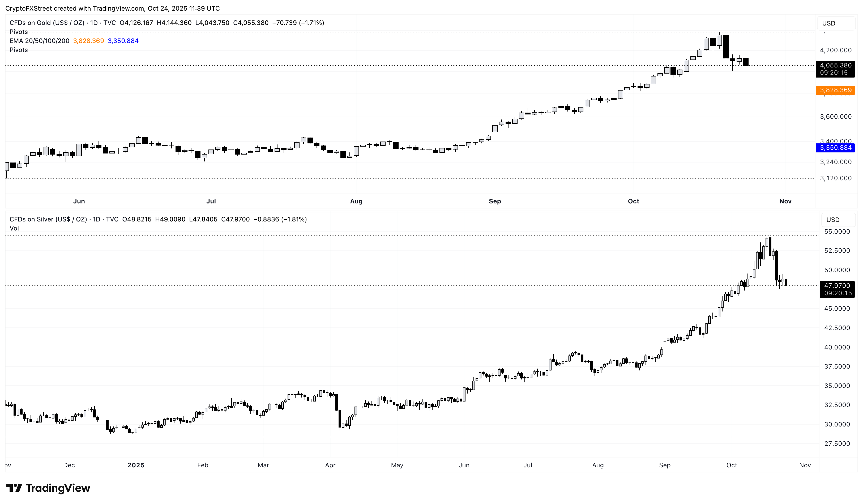Click the orange 3,828.369 price axis tag
Image resolution: width=863 pixels, height=504 pixels.
pos(835,90)
